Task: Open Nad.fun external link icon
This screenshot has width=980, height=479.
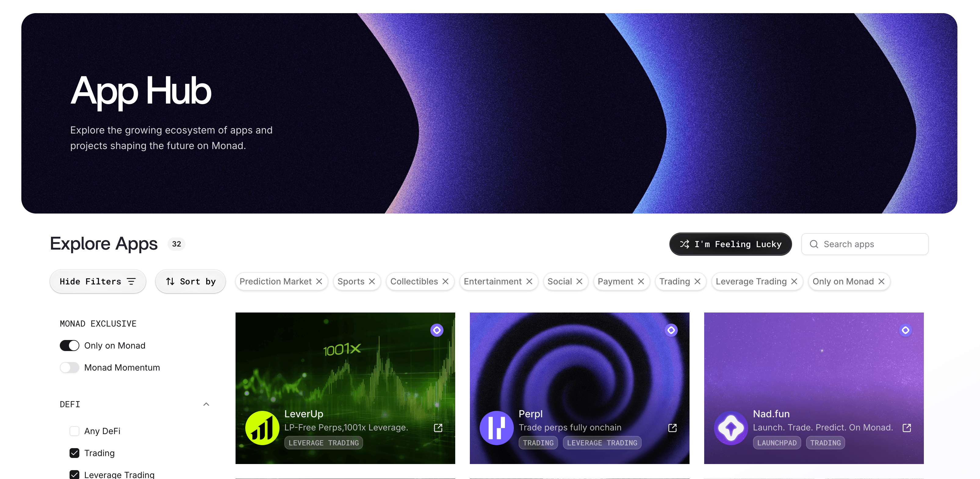Action: [x=906, y=428]
